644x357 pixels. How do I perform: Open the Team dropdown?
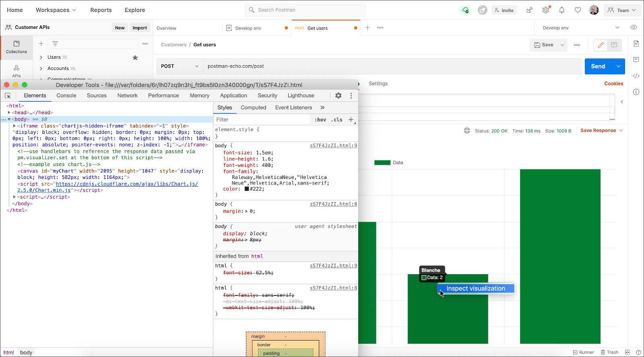(x=622, y=10)
